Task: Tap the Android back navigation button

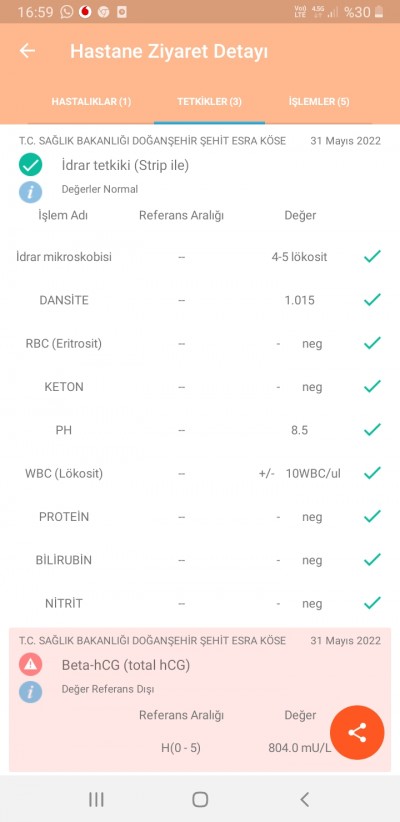Action: click(x=305, y=799)
